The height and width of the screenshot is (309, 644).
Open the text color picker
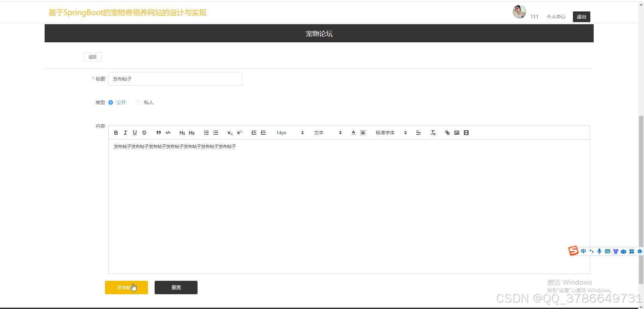tap(353, 133)
